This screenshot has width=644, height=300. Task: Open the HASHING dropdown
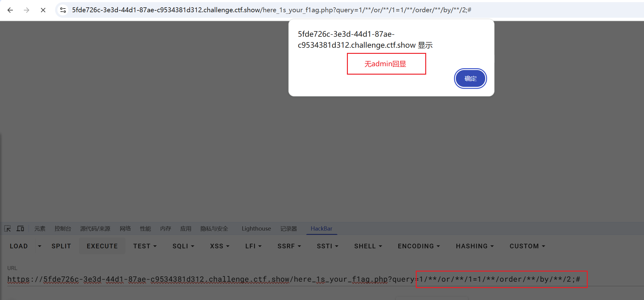(x=475, y=246)
